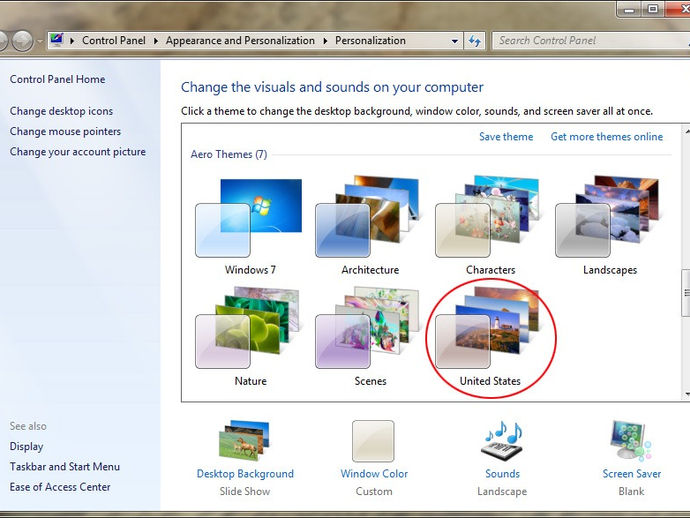Open address bar history dropdown

(x=455, y=41)
